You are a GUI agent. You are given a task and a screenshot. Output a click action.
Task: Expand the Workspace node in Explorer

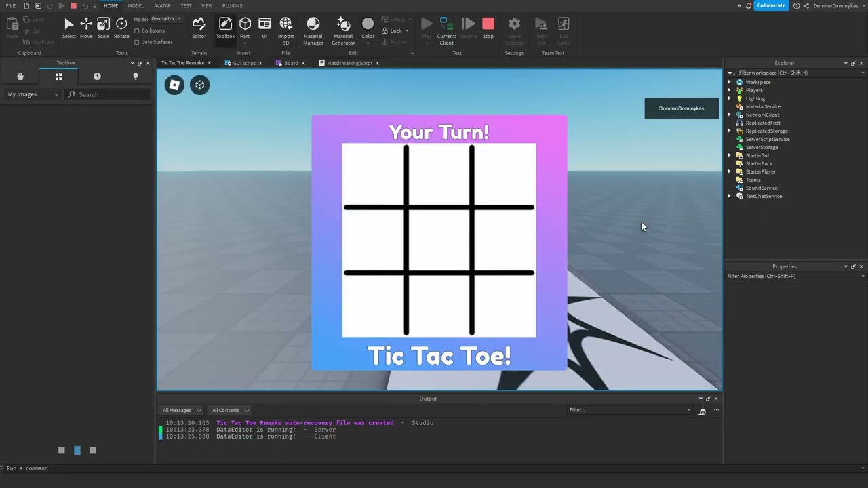(x=730, y=82)
